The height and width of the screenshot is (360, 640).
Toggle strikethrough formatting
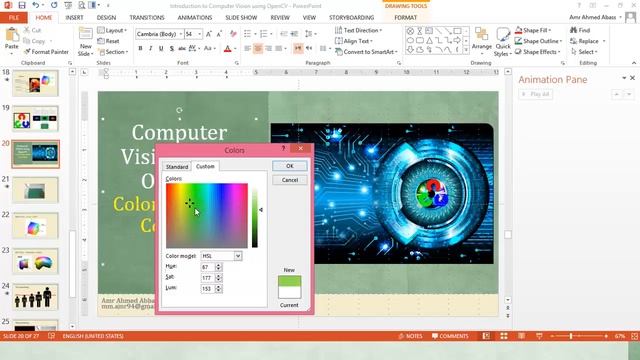(182, 49)
